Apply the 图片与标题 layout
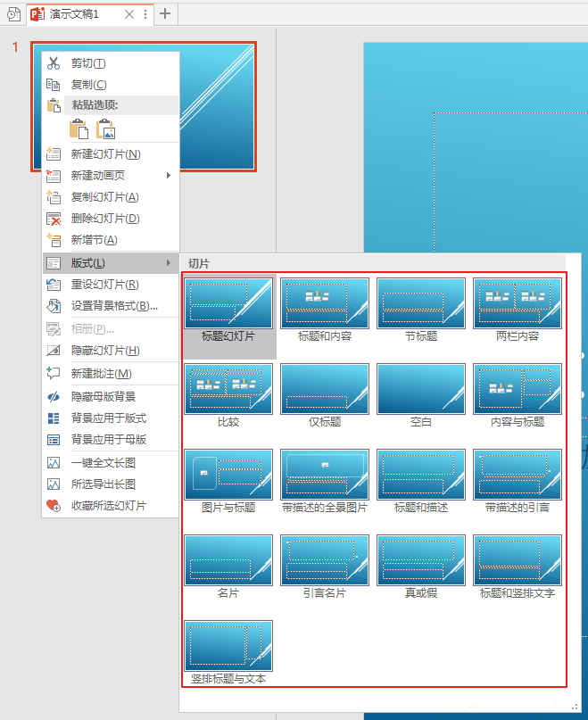Screen dimensions: 588x720 pos(228,482)
